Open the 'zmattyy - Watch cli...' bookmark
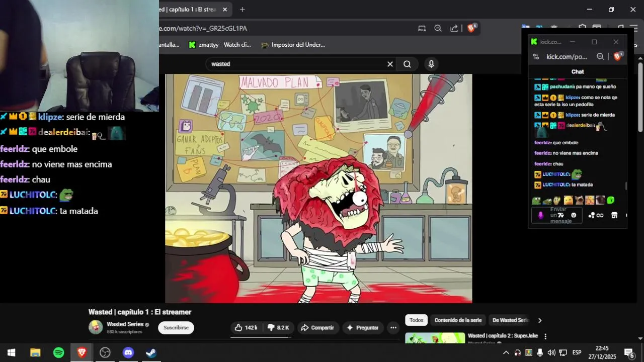 (219, 45)
